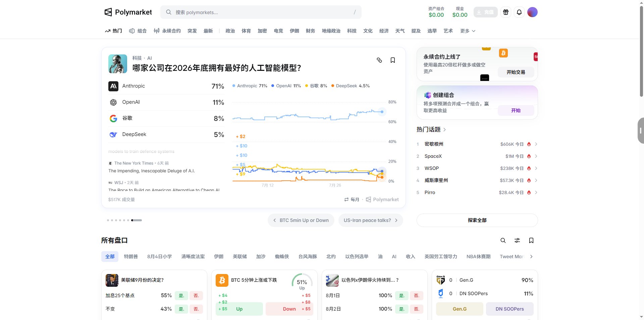Click the active carousel page indicator
644x320 pixels.
click(x=137, y=220)
